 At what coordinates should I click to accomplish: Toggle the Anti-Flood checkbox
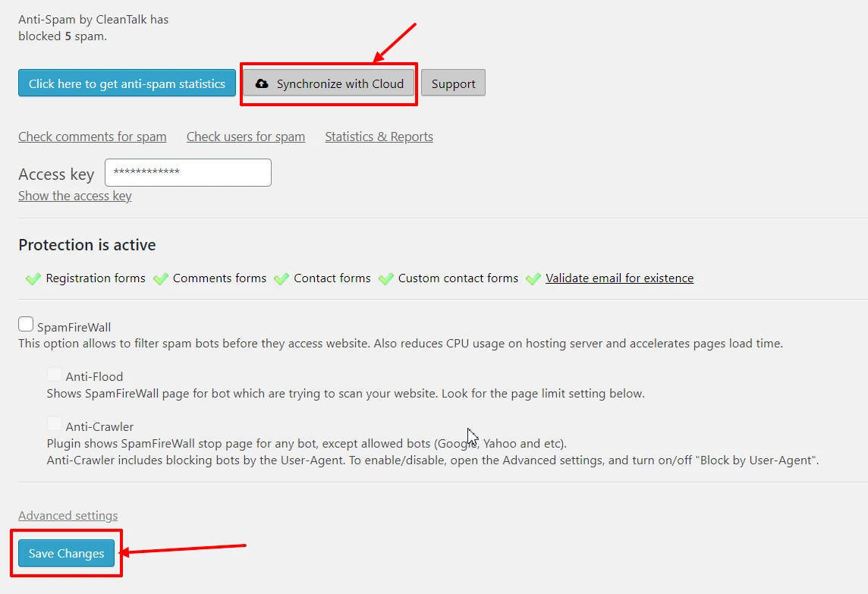click(x=55, y=374)
